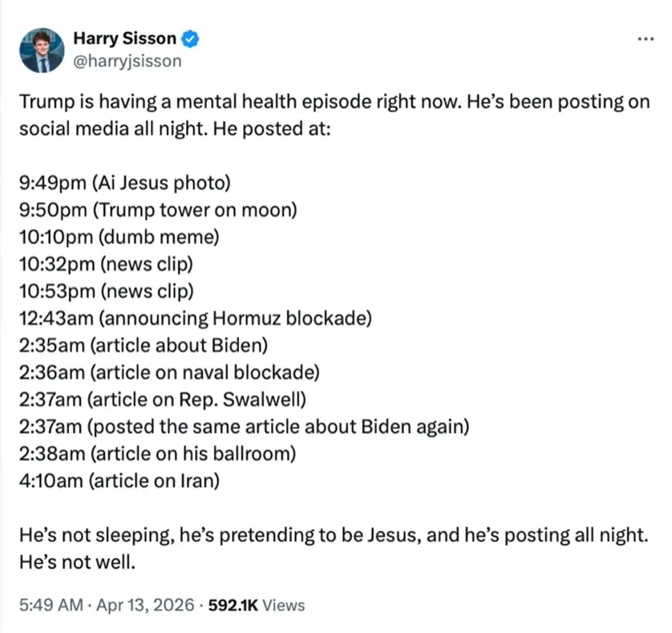Open the three-dot more options menu

click(x=645, y=39)
